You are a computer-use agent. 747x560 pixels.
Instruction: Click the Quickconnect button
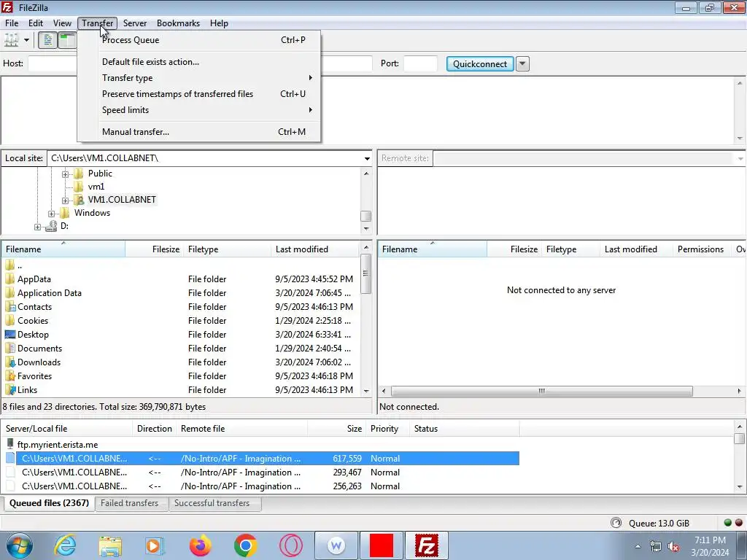pyautogui.click(x=480, y=64)
